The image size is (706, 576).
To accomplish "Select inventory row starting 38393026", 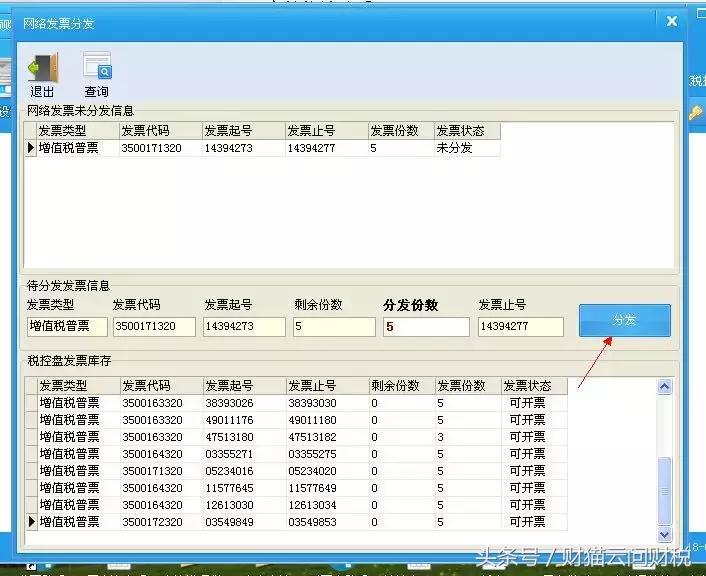I will (x=296, y=403).
